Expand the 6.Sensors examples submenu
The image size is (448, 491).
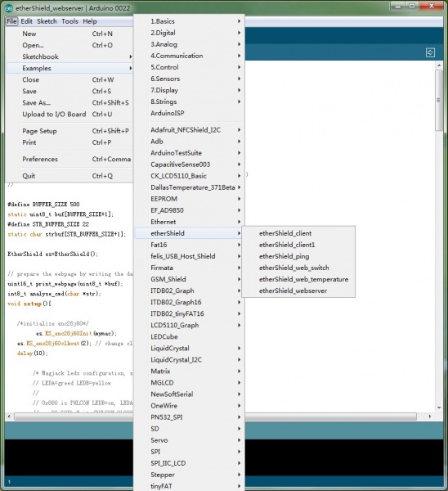pyautogui.click(x=190, y=79)
